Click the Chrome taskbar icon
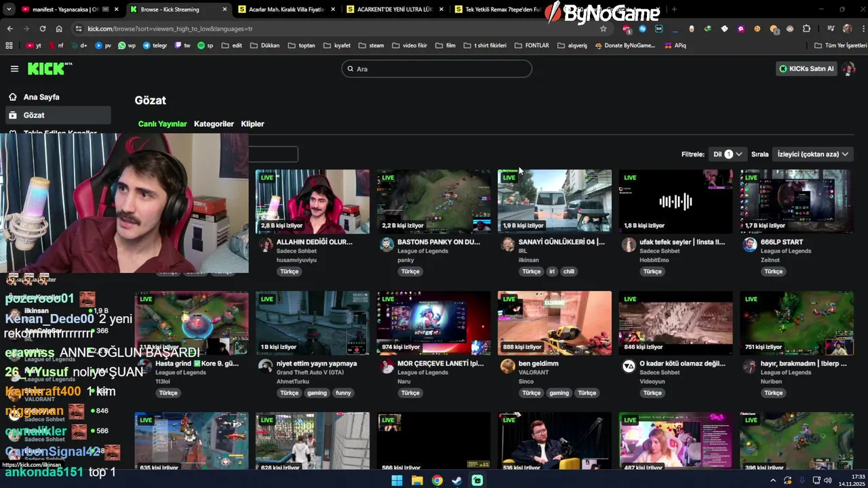Screen dimensions: 868x488 click(x=437, y=481)
